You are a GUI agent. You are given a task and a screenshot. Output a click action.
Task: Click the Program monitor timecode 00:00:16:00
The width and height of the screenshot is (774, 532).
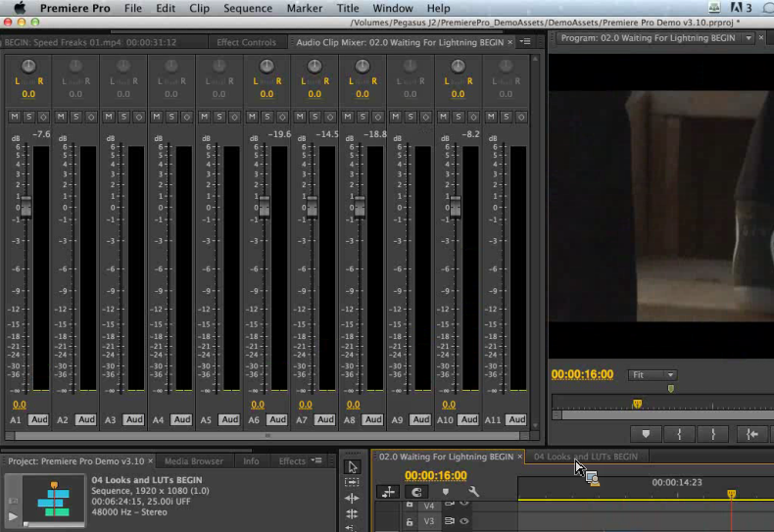coord(582,374)
